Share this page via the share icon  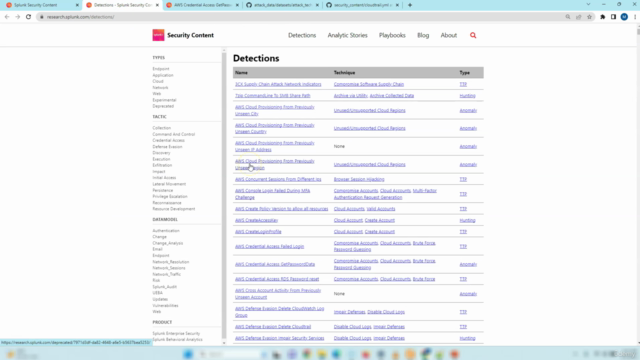point(578,17)
